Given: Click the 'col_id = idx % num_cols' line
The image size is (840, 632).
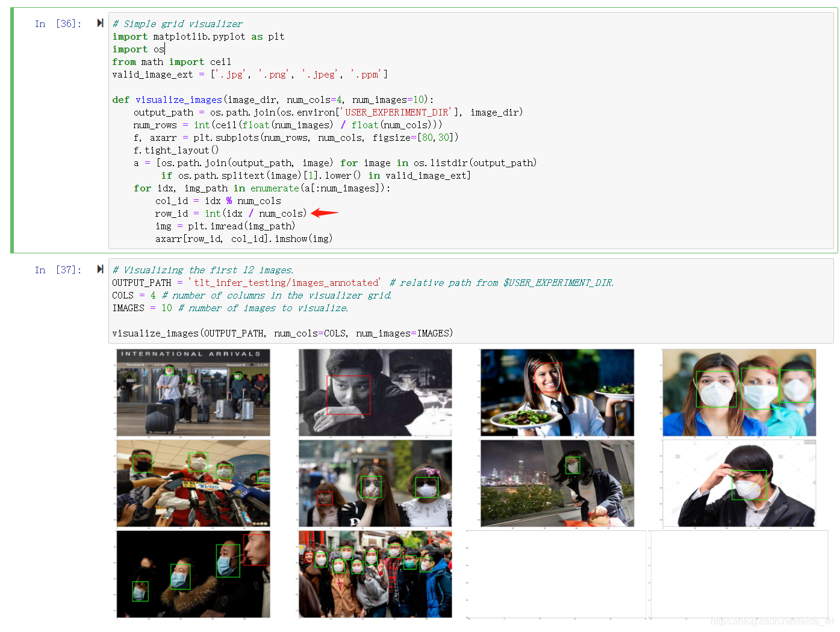Looking at the screenshot, I should pyautogui.click(x=218, y=201).
